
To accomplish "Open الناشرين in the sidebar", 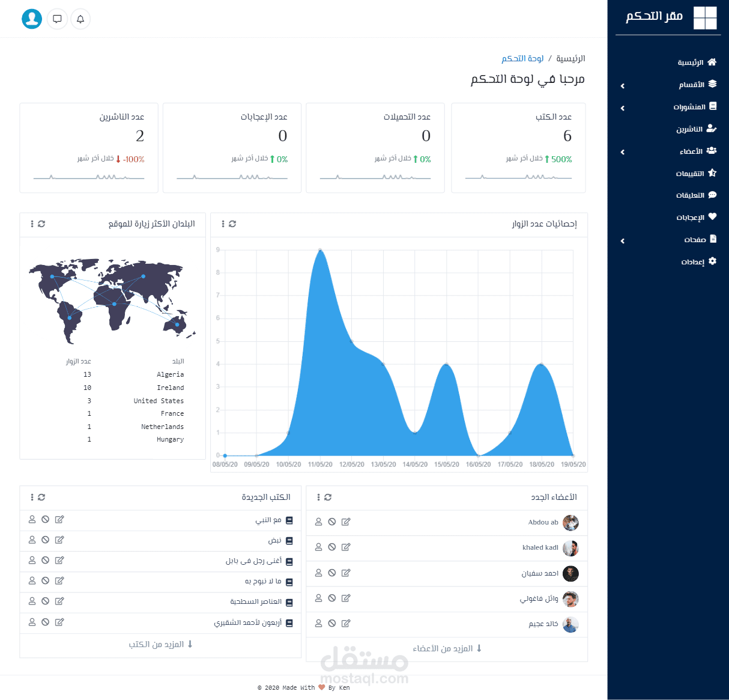I will tap(696, 129).
